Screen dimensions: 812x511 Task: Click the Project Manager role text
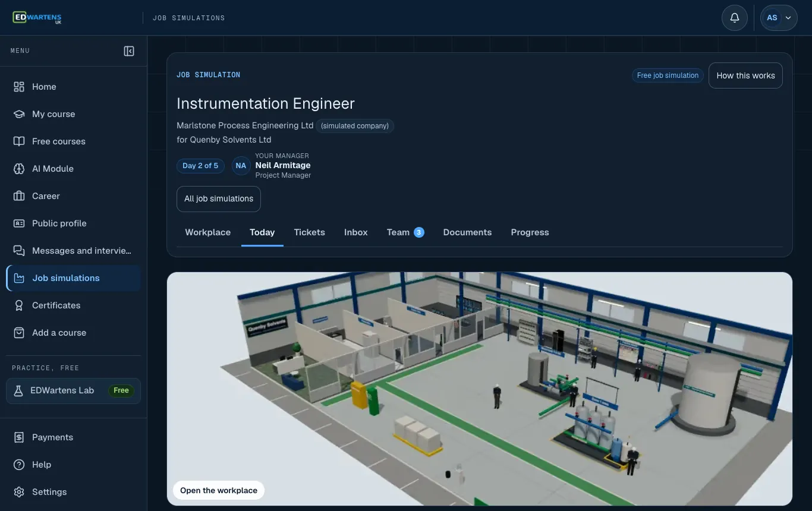pos(283,175)
